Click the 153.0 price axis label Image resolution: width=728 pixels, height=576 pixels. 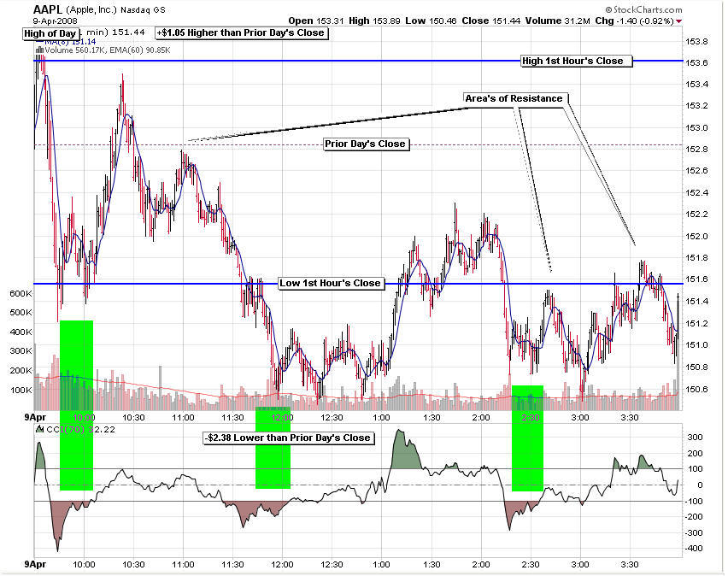(697, 127)
